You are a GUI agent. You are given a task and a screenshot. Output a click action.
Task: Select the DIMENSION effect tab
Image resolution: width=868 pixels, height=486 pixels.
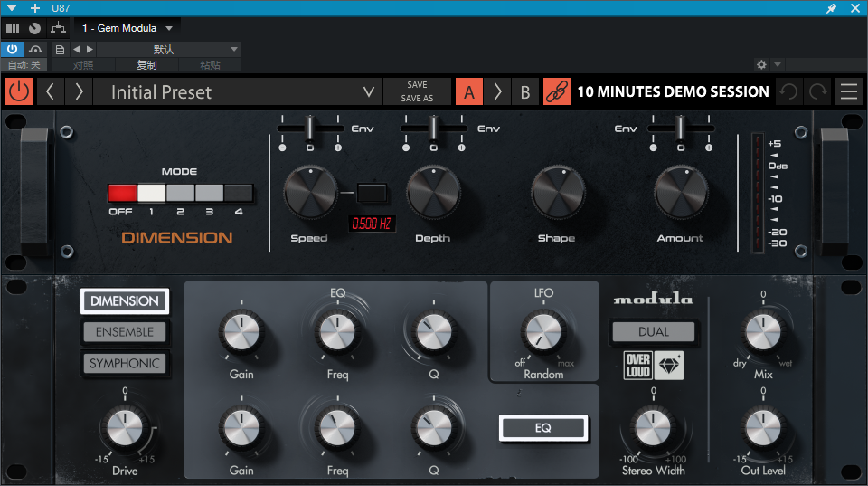pyautogui.click(x=125, y=300)
